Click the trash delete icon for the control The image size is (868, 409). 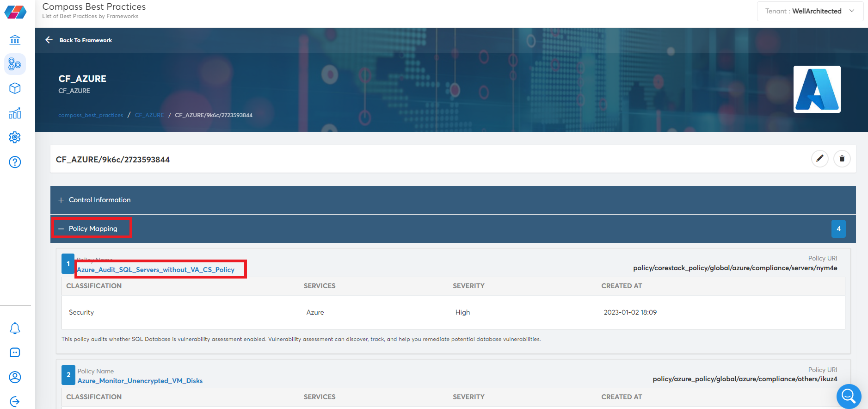(842, 159)
